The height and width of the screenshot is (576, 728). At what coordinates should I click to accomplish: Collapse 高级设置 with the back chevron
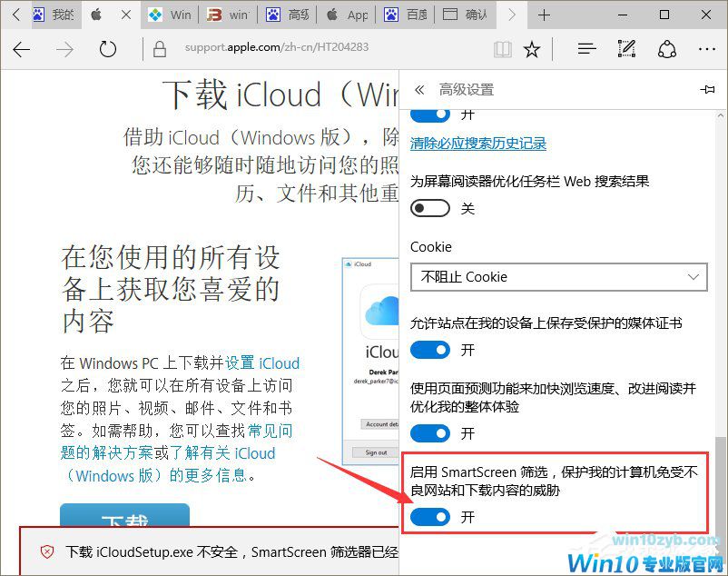pyautogui.click(x=418, y=89)
